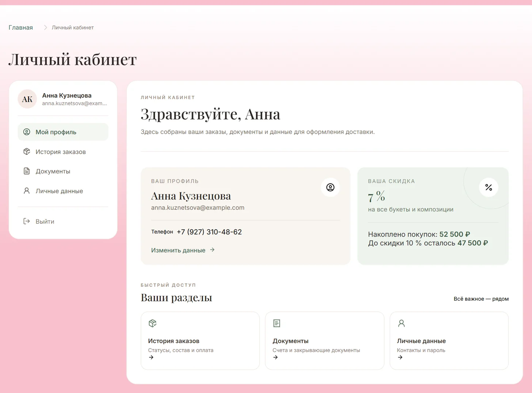Select the sidebar user name Анна Кузнецова
This screenshot has height=393, width=532.
[67, 95]
